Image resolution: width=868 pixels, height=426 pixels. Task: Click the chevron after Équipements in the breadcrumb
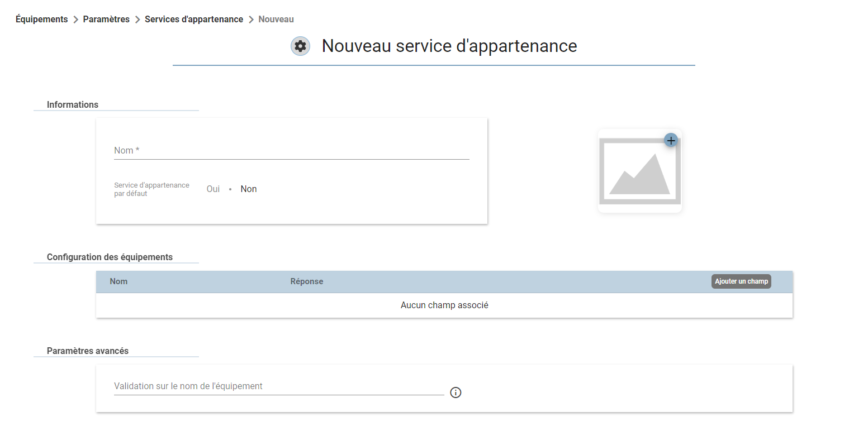click(75, 20)
